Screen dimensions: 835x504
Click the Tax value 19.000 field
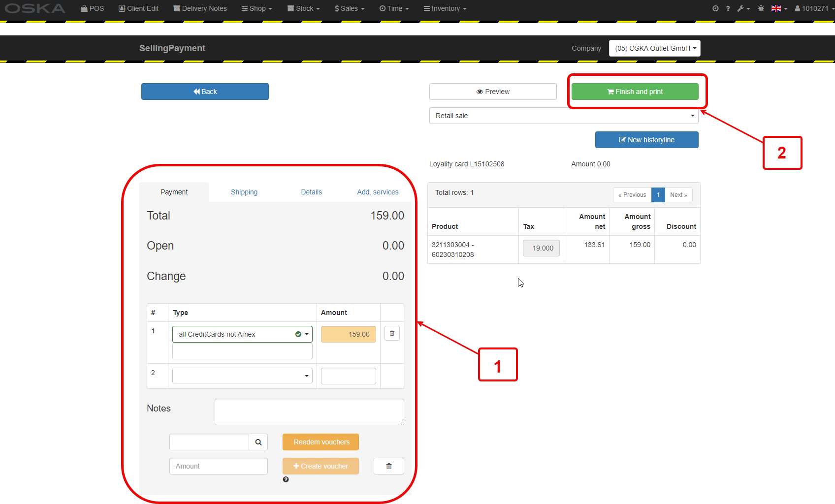coord(541,248)
